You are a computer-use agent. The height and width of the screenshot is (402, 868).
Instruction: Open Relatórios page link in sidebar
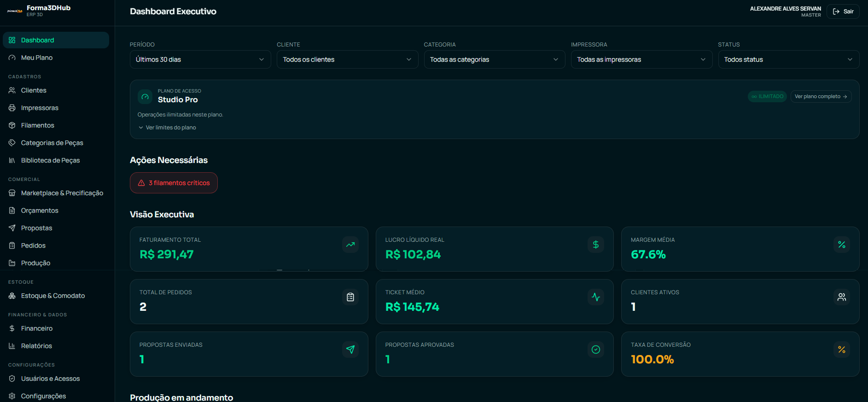click(56, 346)
